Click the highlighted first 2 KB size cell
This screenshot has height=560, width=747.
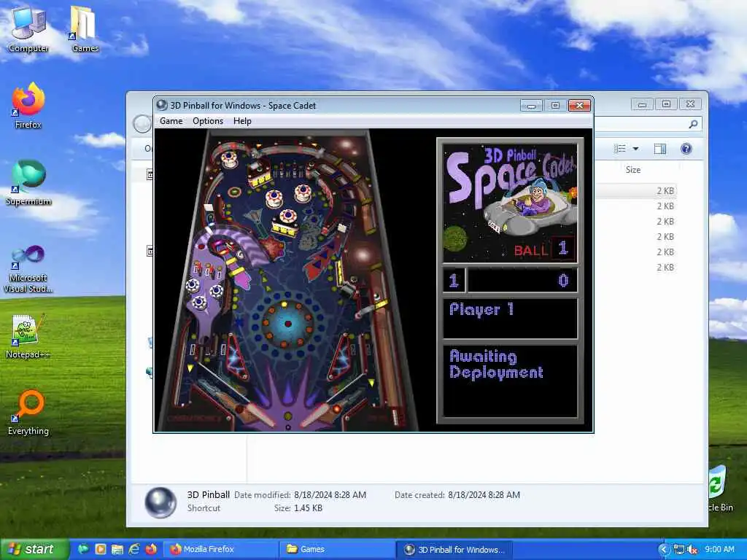coord(665,191)
